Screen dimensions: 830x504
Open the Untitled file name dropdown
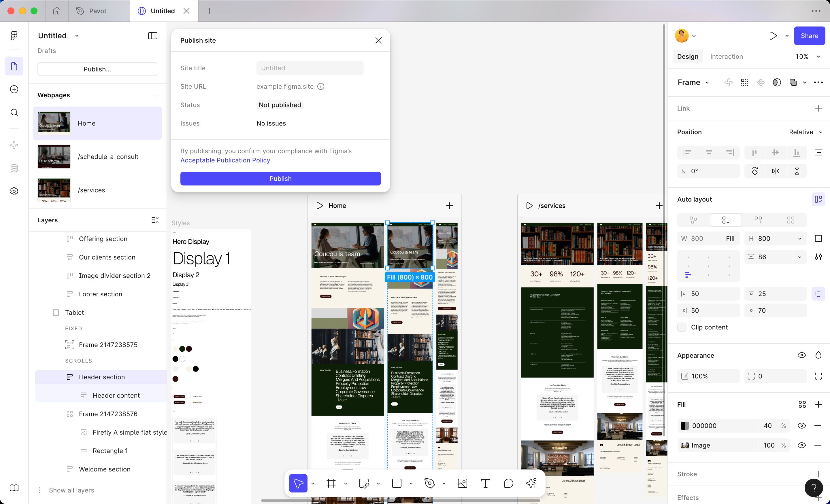click(77, 36)
